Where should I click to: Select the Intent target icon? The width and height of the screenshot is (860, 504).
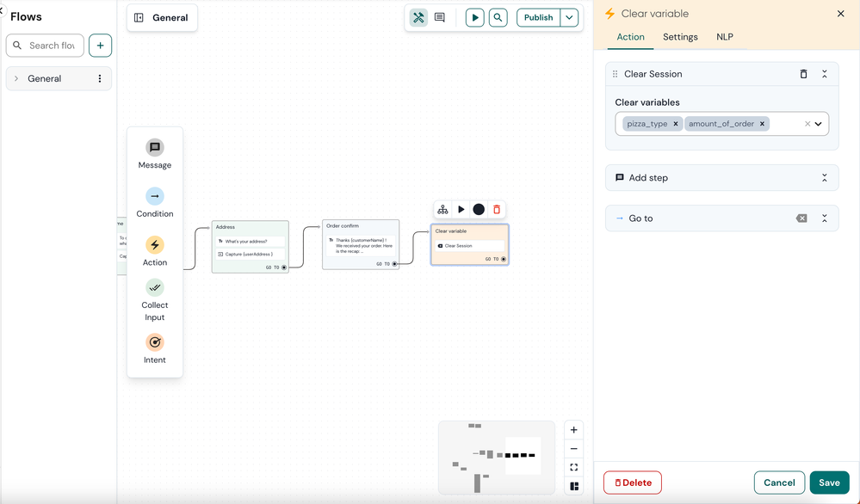(x=155, y=342)
